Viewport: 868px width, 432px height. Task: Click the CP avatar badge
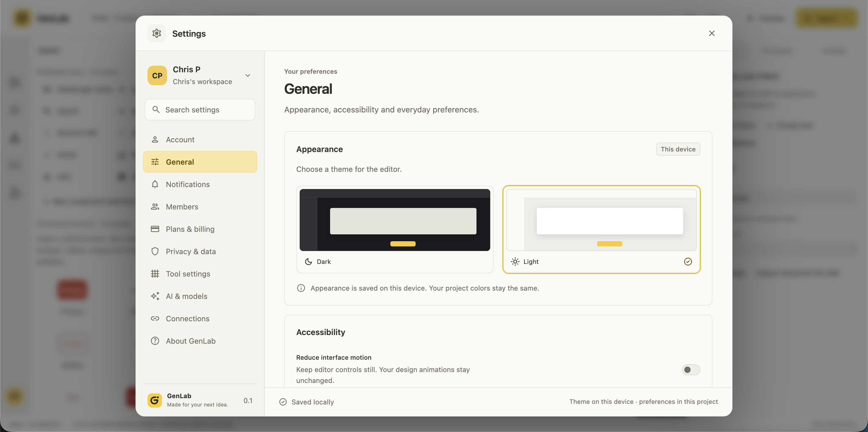(157, 75)
